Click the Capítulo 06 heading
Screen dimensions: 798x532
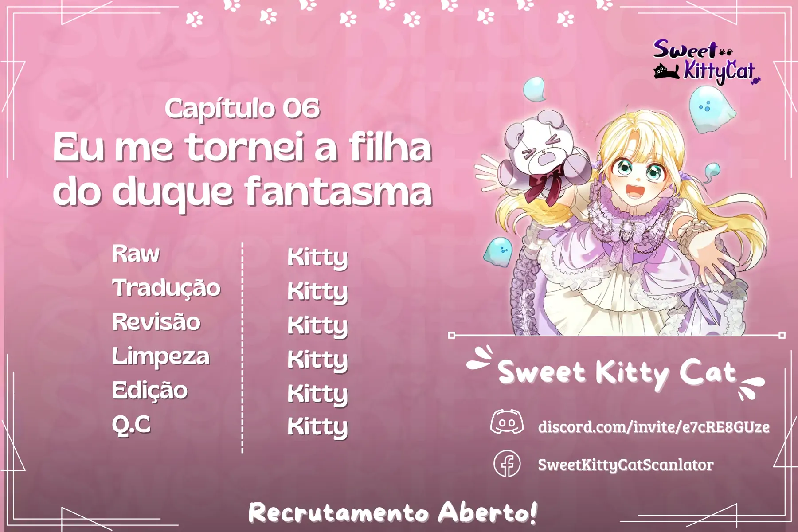pyautogui.click(x=242, y=109)
